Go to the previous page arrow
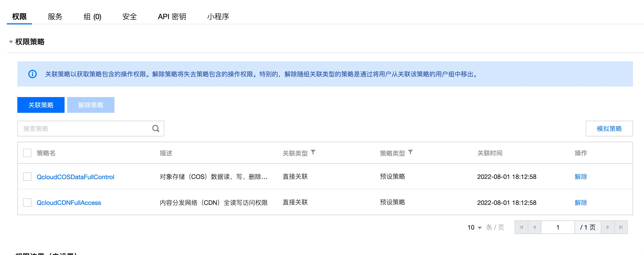This screenshot has width=644, height=255. tap(534, 227)
